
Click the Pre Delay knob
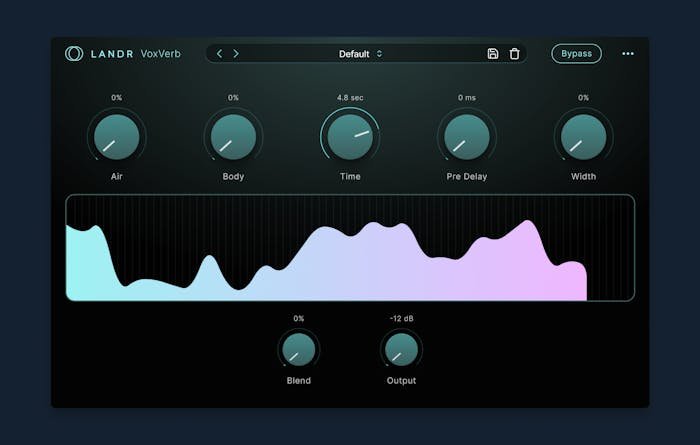[x=467, y=137]
